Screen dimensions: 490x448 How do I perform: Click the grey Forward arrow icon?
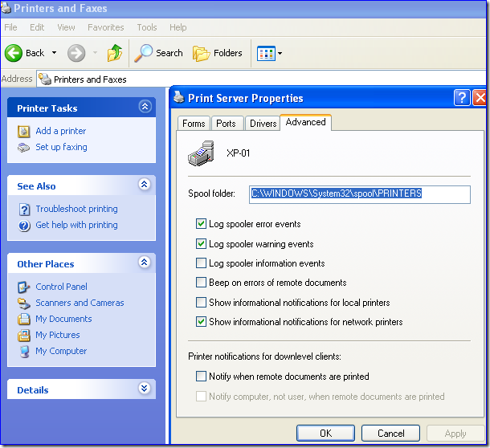(76, 53)
